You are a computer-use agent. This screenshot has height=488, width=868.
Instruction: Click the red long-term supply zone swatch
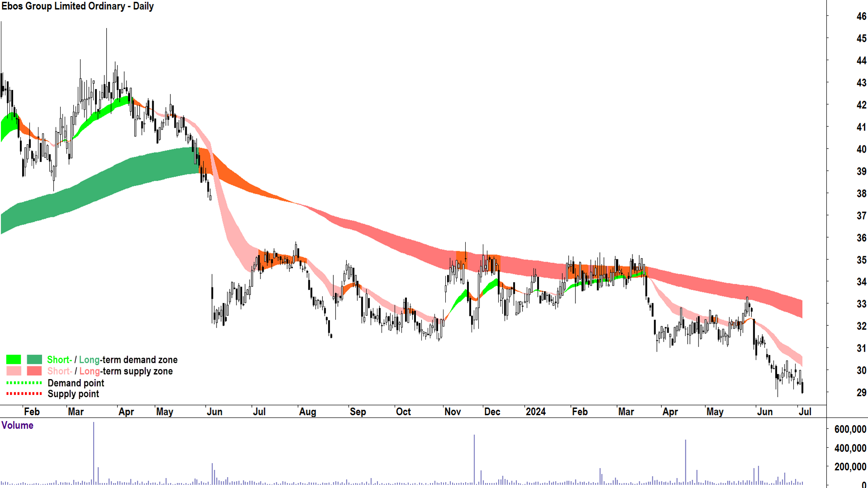34,371
